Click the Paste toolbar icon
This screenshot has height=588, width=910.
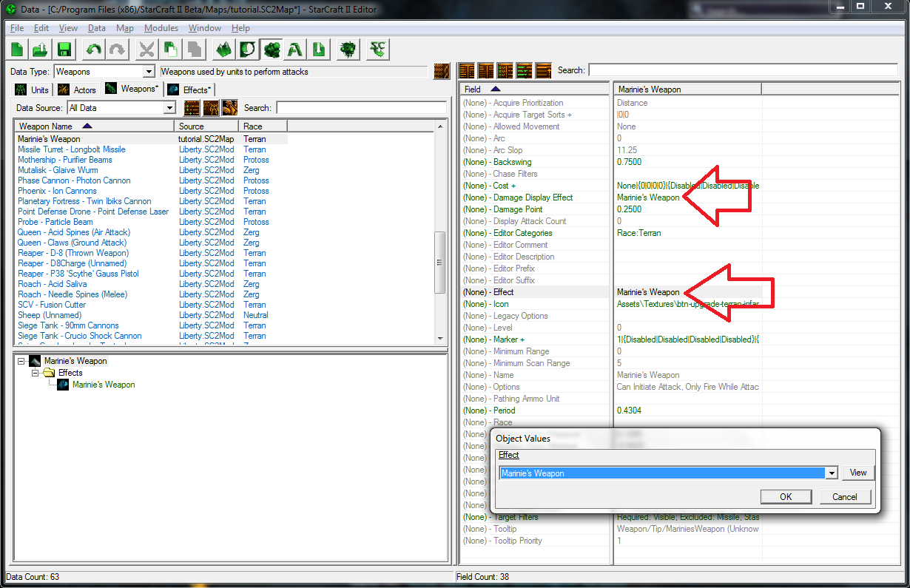click(x=193, y=50)
